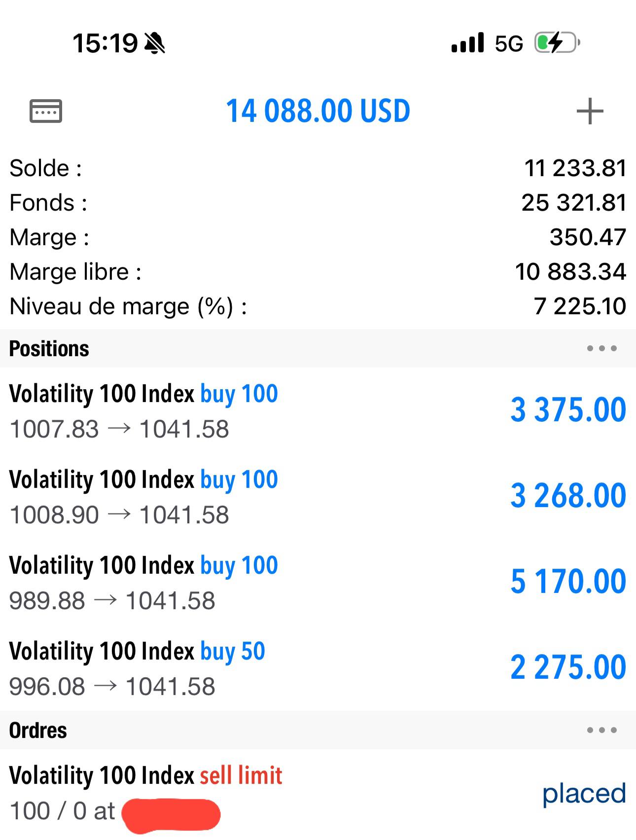The image size is (636, 840).
Task: Tap the placed order status label
Action: click(584, 793)
